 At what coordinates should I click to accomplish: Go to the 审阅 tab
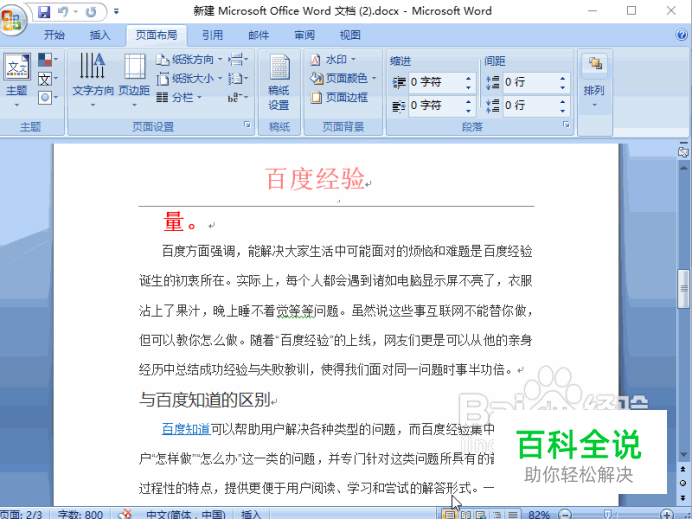click(305, 35)
